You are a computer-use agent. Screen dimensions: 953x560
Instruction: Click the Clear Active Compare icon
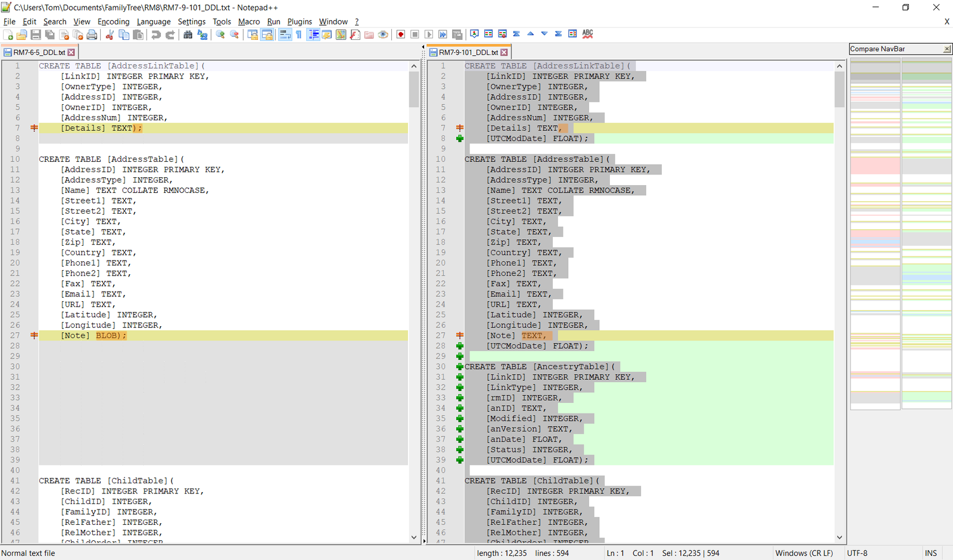click(503, 34)
